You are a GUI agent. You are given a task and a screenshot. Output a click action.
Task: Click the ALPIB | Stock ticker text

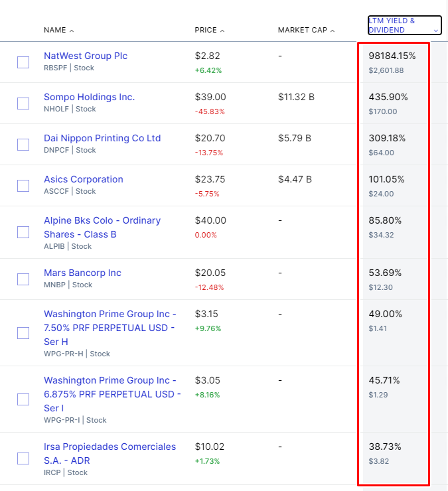68,246
